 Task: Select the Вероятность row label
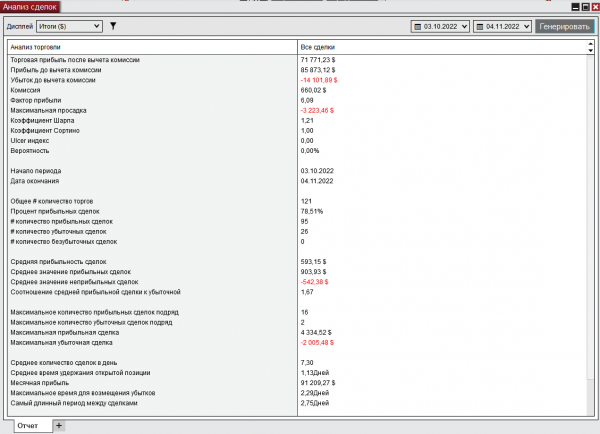coord(29,151)
